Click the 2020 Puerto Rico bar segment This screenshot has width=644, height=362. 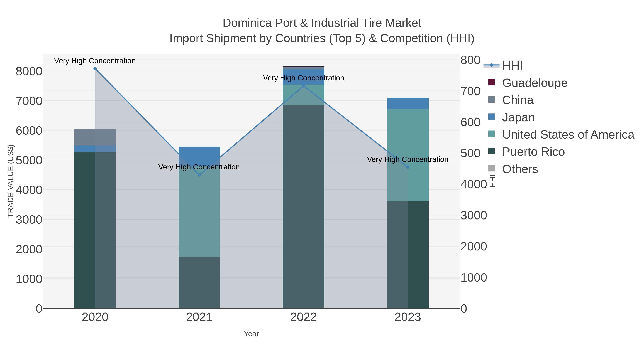95,230
